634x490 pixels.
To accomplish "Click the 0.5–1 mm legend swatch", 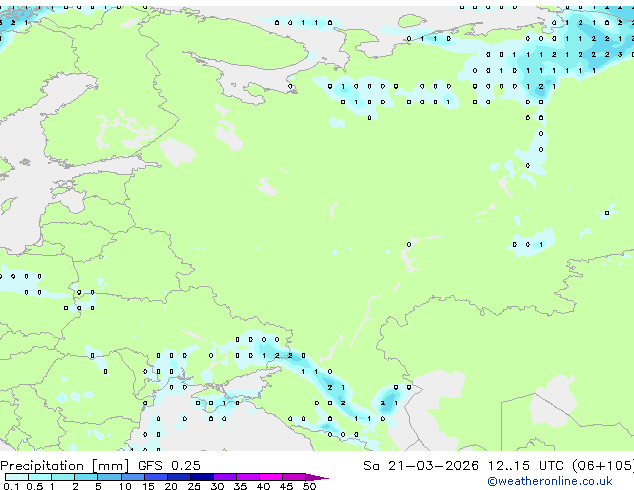I will 40,477.
